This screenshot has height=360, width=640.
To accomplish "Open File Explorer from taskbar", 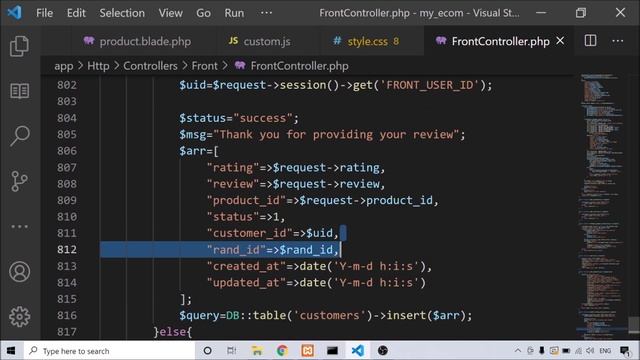I will coord(257,351).
